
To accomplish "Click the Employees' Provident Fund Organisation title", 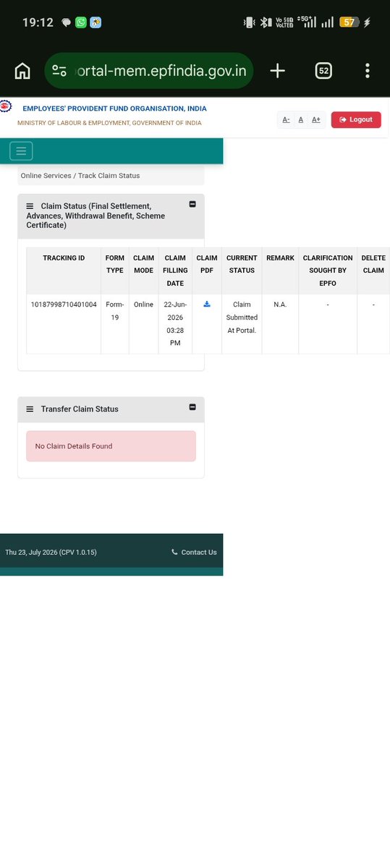I will click(x=114, y=109).
